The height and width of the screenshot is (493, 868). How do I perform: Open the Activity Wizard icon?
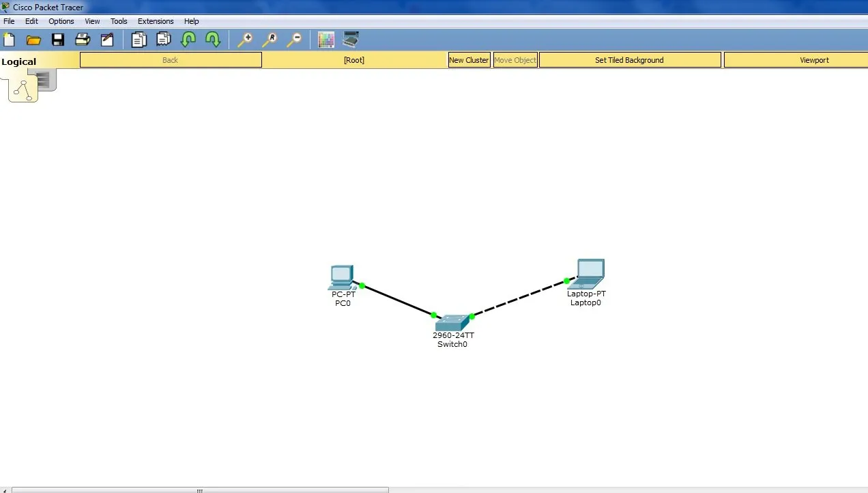107,40
